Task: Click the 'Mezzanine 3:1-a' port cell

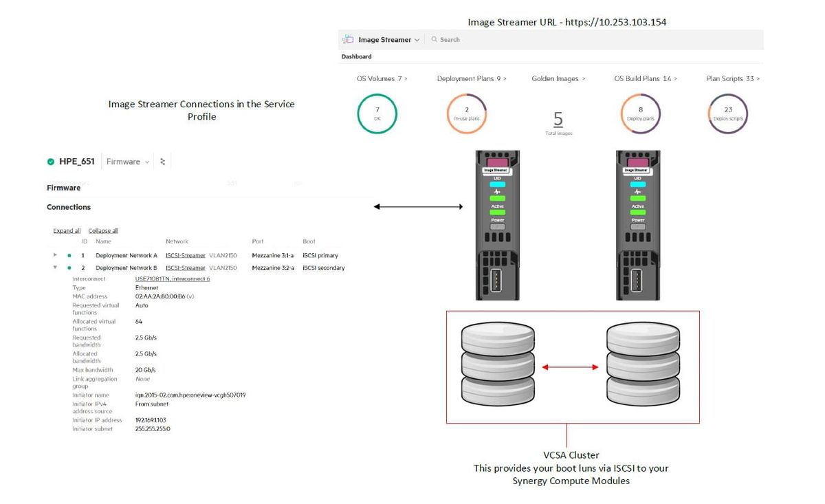Action: (x=273, y=256)
